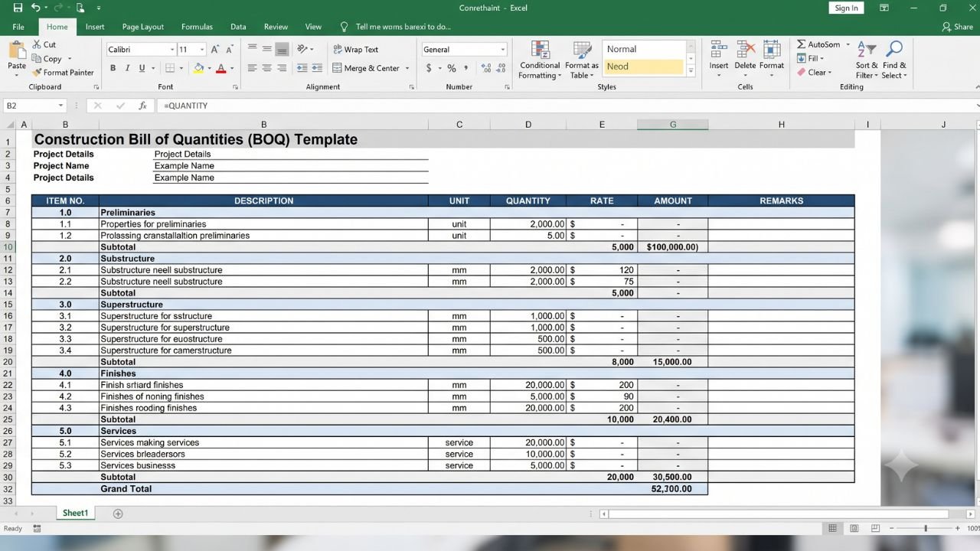Click the Sign In button

(x=846, y=8)
